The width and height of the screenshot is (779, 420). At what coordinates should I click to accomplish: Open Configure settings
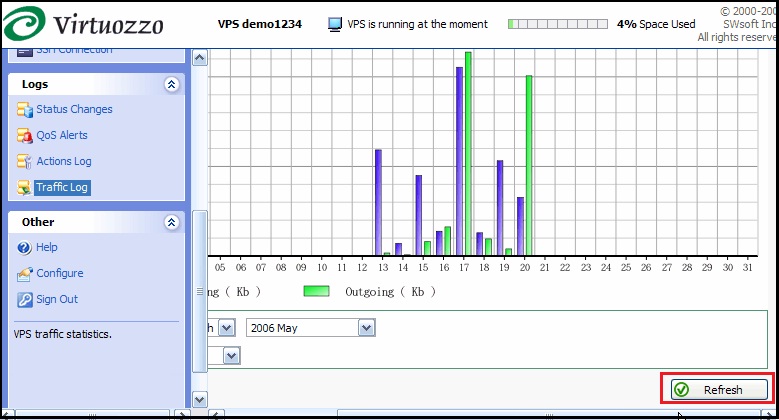60,273
